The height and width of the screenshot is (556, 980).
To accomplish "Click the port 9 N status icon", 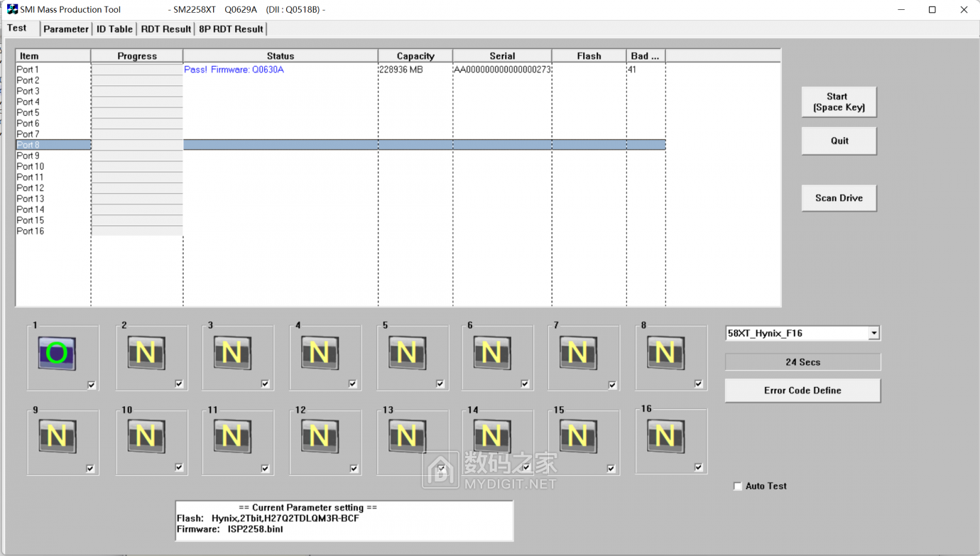I will pyautogui.click(x=57, y=436).
